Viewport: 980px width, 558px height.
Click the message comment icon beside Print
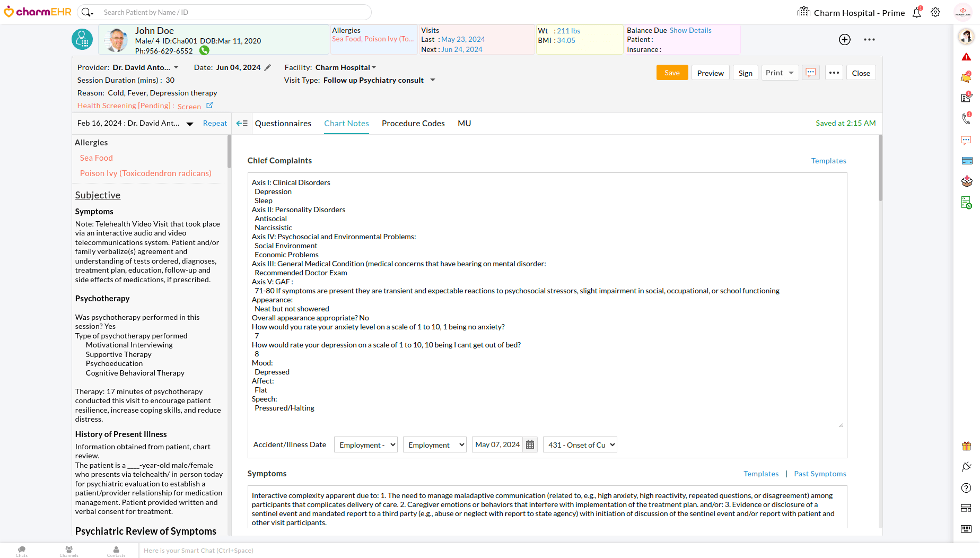click(x=810, y=73)
